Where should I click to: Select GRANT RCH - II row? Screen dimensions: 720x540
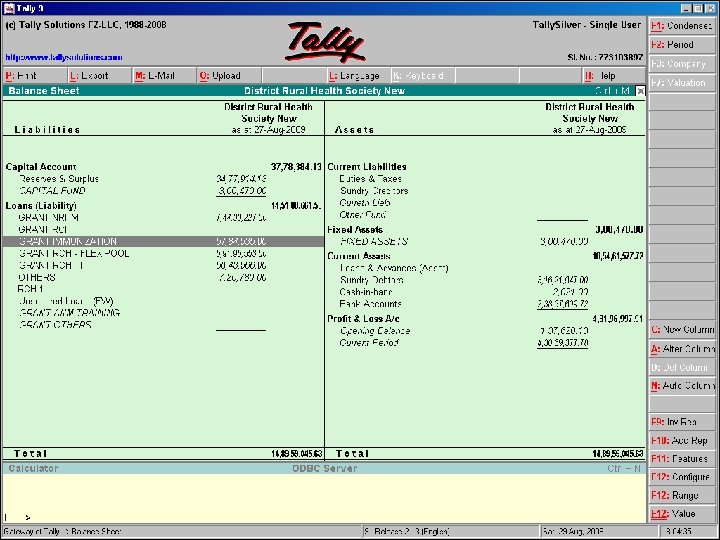pyautogui.click(x=51, y=265)
